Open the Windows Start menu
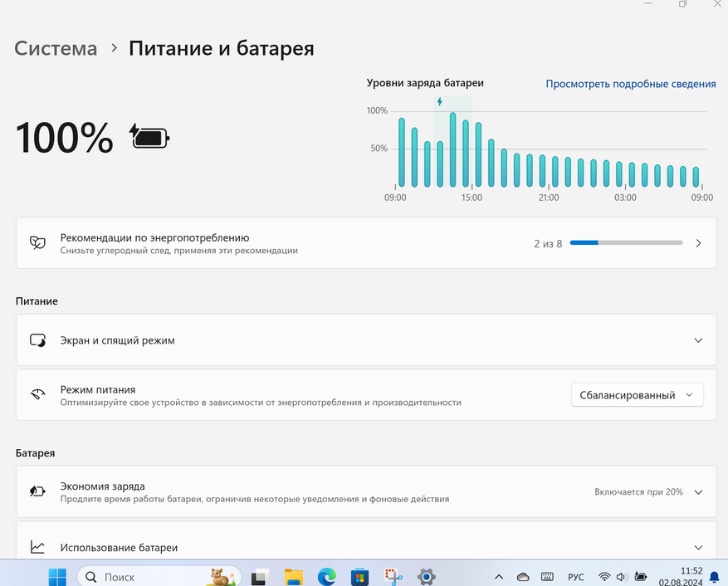Viewport: 728px width, 586px height. coord(57,576)
